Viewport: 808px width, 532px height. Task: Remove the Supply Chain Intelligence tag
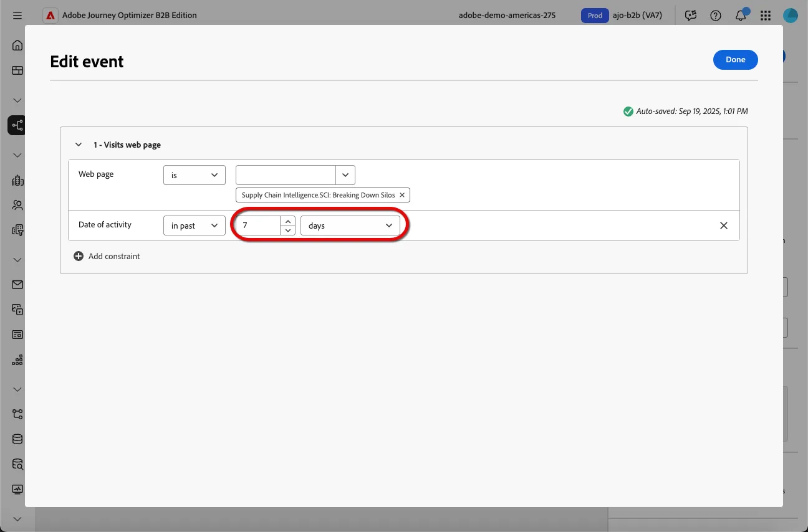(x=402, y=195)
